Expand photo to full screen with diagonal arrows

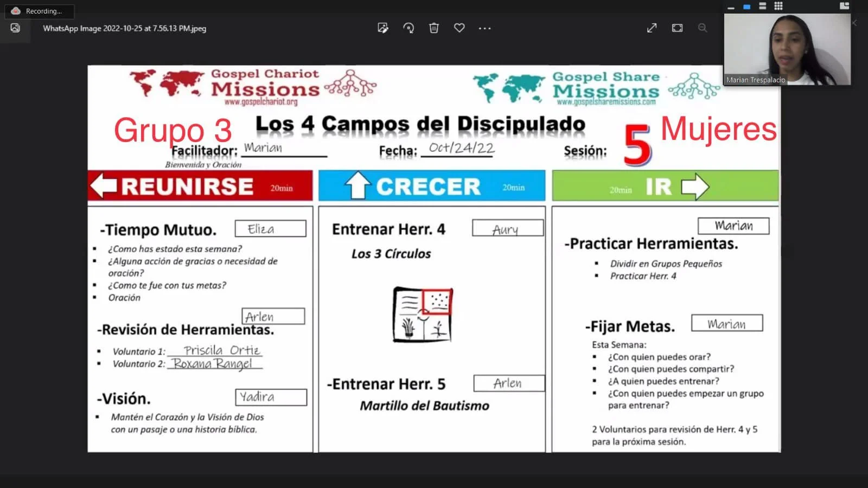click(652, 28)
